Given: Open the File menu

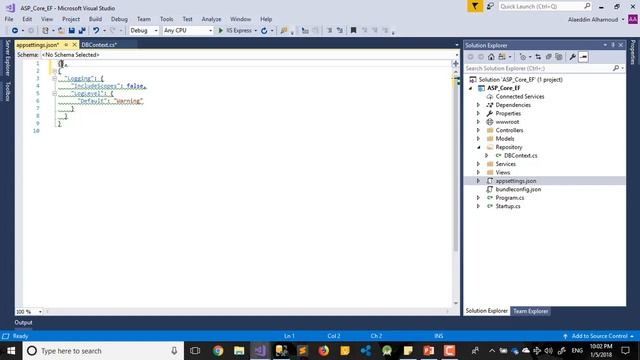Looking at the screenshot, I should coord(9,19).
